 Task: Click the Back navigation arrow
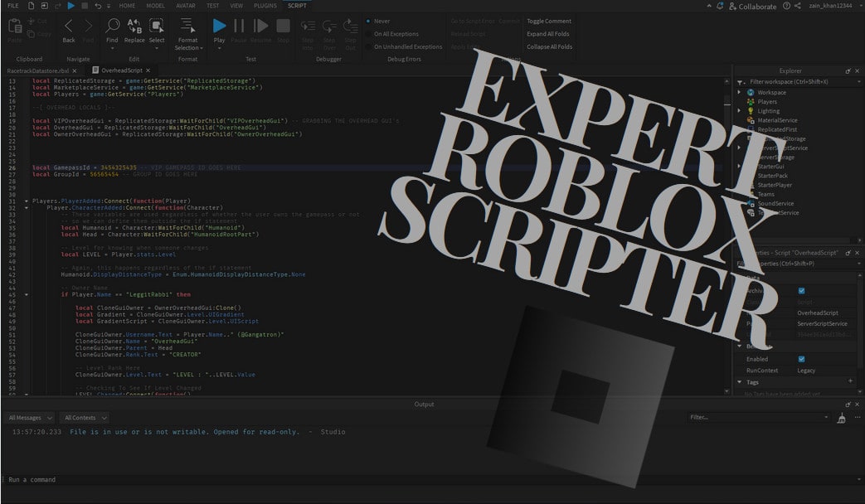click(69, 27)
